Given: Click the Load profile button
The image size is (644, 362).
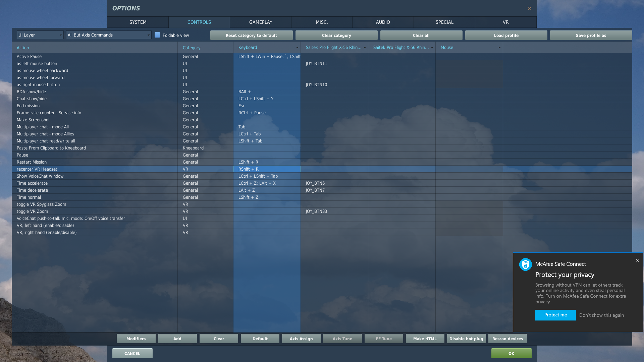Looking at the screenshot, I should pyautogui.click(x=506, y=35).
